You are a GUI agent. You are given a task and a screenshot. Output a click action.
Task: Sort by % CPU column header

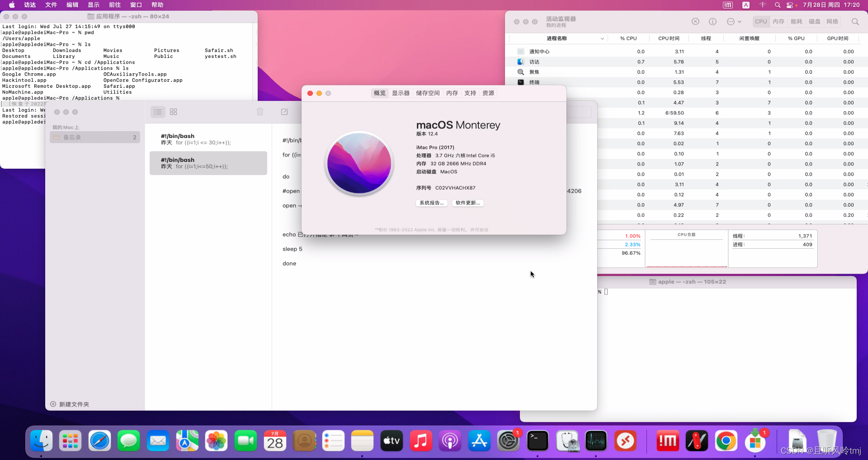click(x=628, y=38)
